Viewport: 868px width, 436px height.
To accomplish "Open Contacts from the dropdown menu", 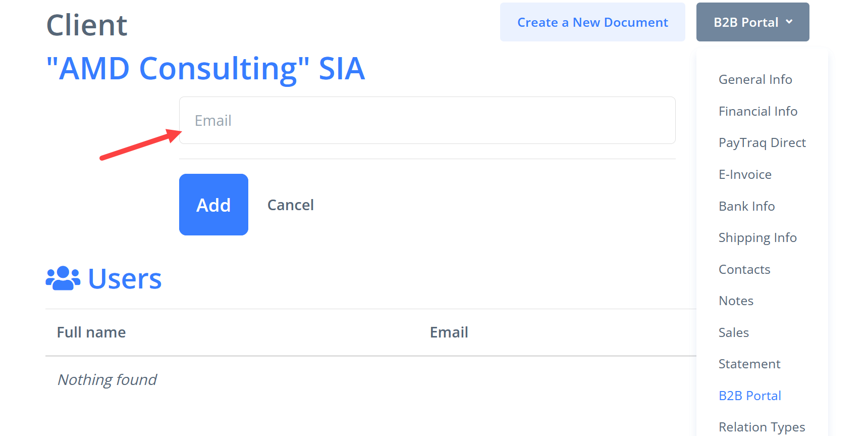I will click(744, 269).
